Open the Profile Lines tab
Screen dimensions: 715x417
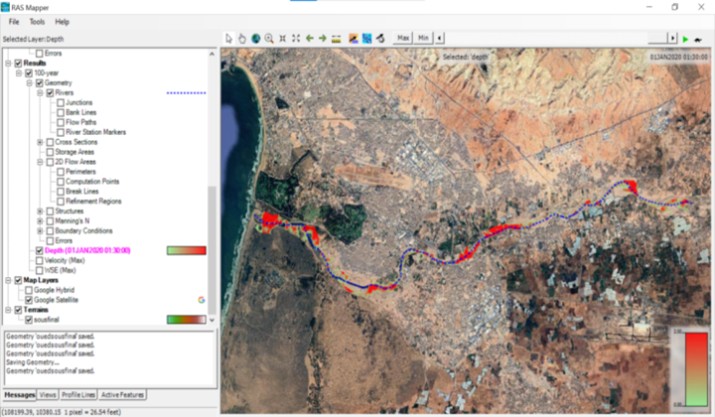[78, 395]
